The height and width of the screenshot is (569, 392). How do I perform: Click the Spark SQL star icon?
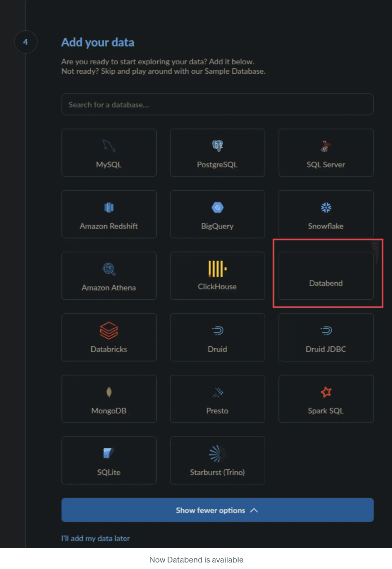(x=326, y=392)
